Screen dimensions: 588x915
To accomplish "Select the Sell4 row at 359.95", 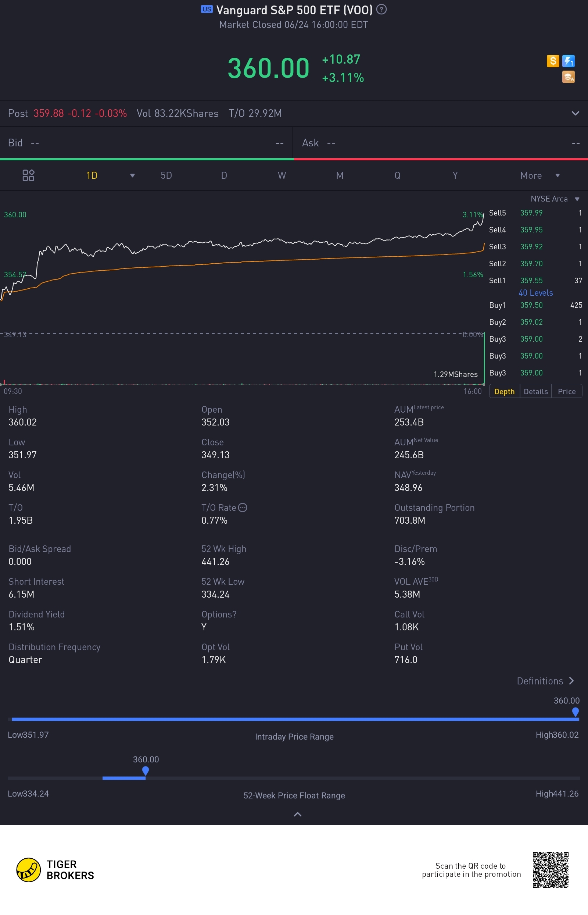I will [536, 229].
